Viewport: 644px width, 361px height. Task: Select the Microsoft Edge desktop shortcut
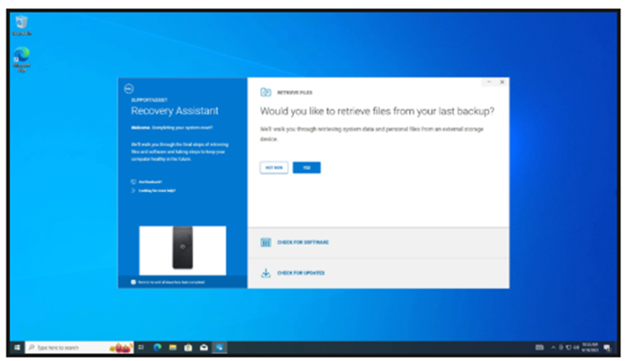(21, 60)
